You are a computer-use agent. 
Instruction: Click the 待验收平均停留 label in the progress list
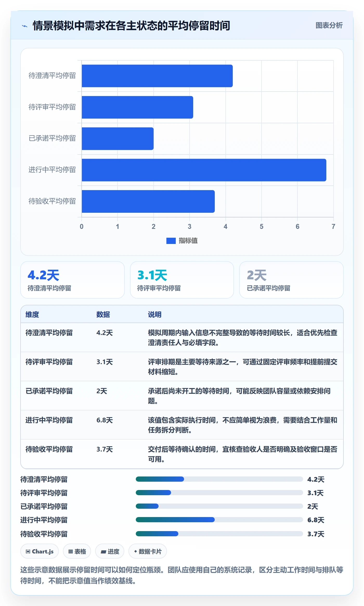[44, 534]
